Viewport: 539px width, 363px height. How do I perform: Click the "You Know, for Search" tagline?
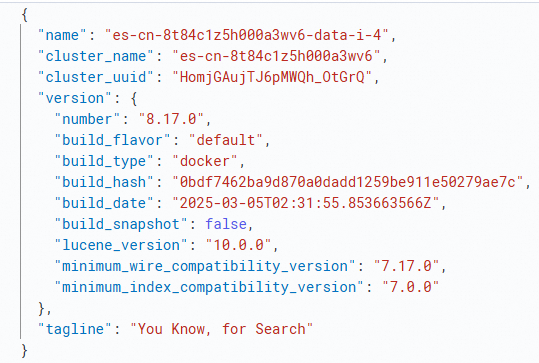(x=222, y=329)
